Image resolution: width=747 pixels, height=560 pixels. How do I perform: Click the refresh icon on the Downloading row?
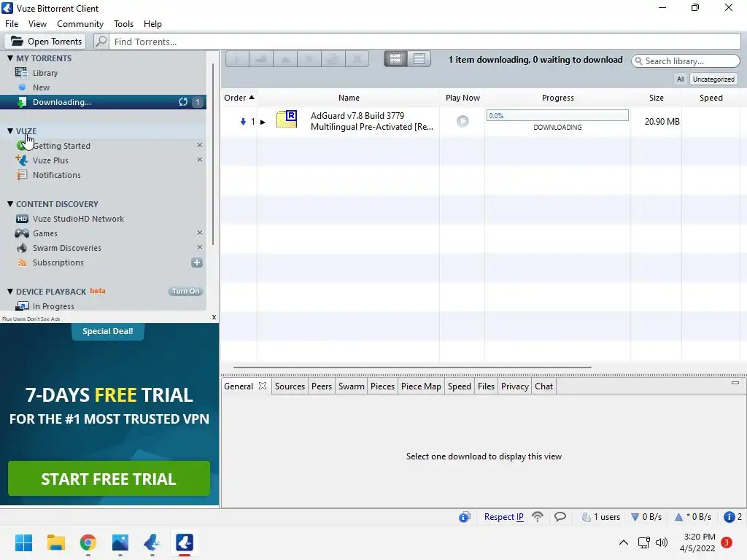click(183, 102)
